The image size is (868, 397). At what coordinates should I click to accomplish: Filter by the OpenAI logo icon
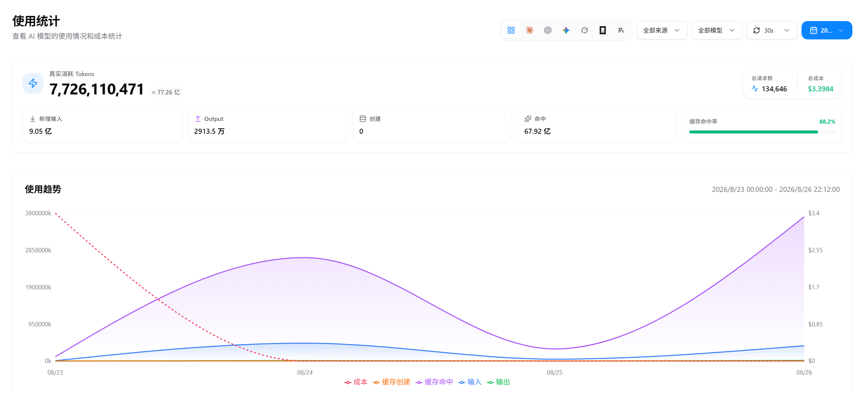(x=547, y=30)
